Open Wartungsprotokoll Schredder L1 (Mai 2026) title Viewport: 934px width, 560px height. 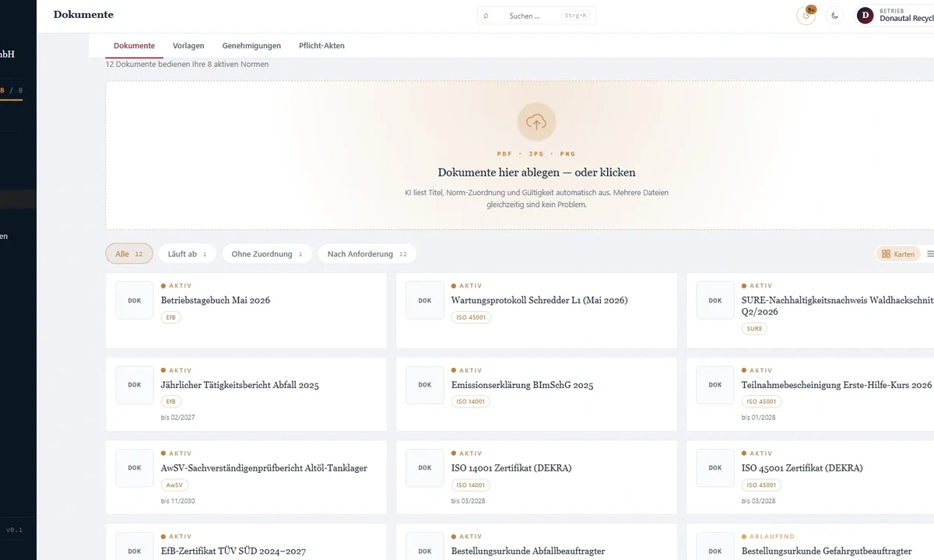[539, 300]
